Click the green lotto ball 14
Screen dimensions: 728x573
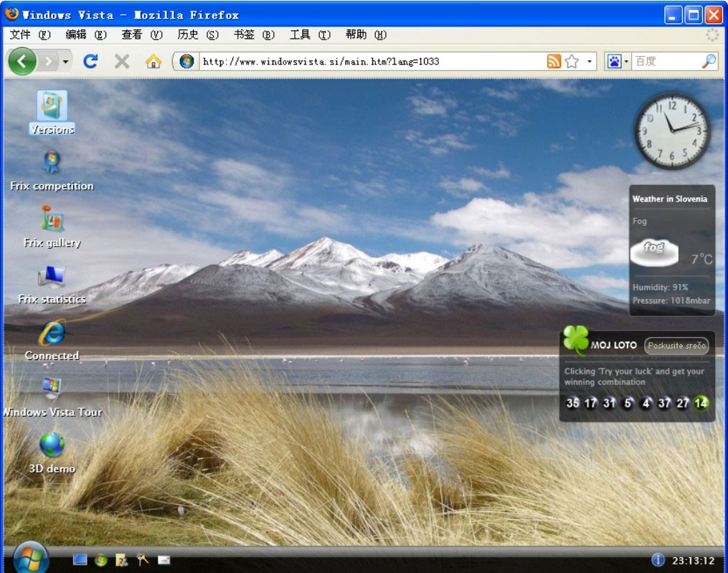pyautogui.click(x=701, y=402)
